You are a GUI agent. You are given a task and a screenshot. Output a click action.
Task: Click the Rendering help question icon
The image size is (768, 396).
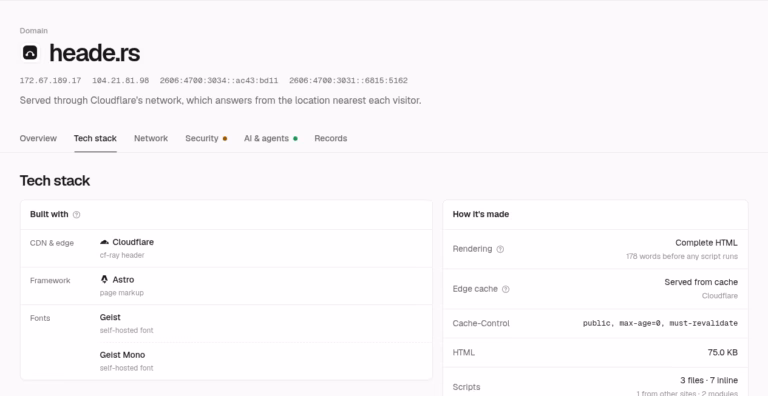(500, 249)
